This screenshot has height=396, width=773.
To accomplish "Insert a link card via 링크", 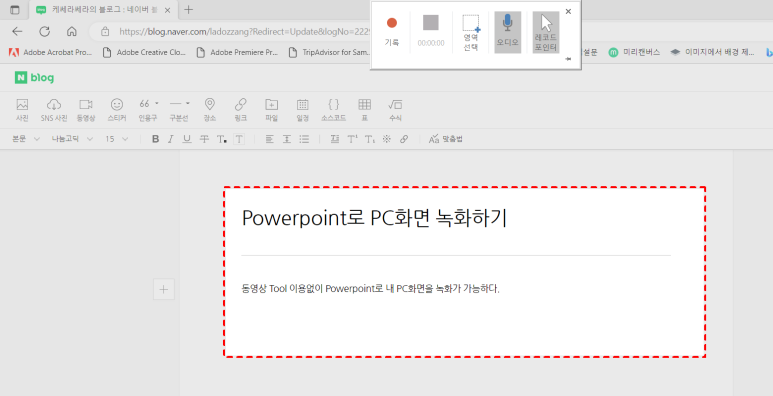I will [241, 109].
